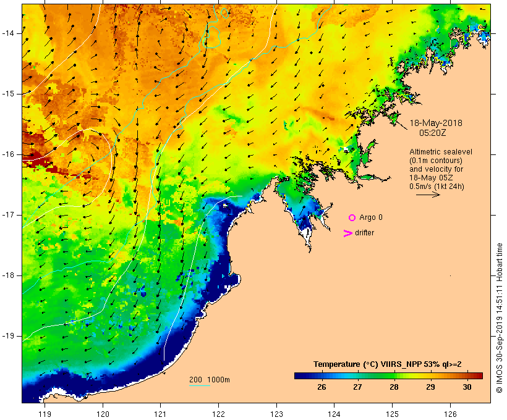The image size is (507, 420).
Task: Click the cyan 200m contour legend line
Action: tap(200, 385)
